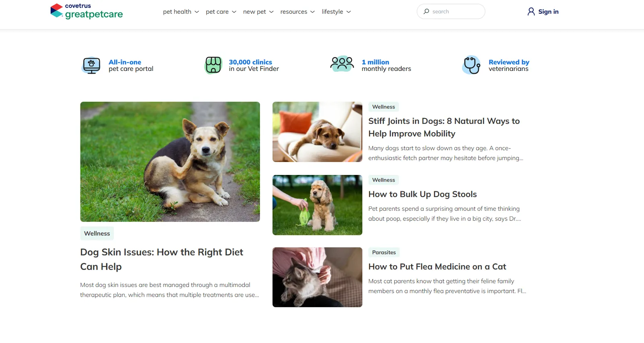Expand the pet care menu
Image resolution: width=644 pixels, height=343 pixels.
pos(221,12)
